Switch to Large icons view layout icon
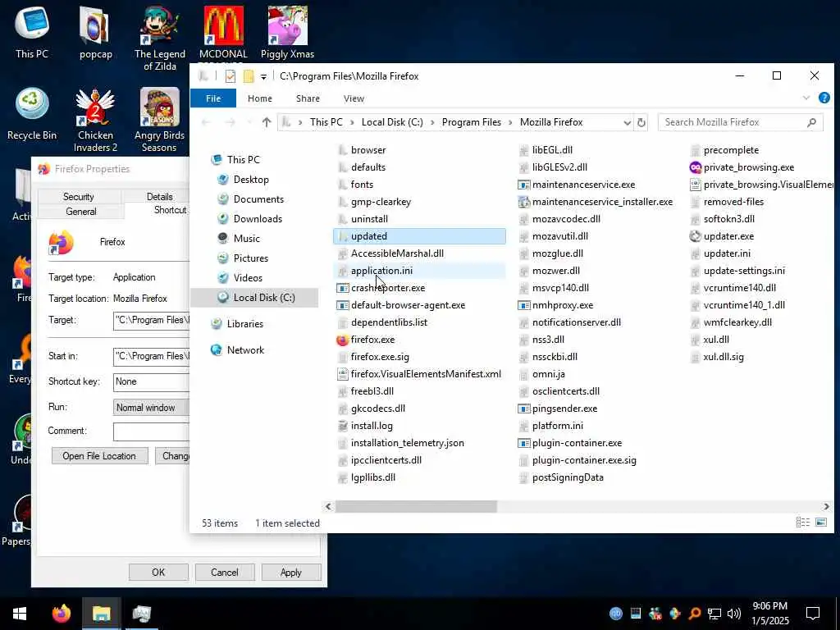The image size is (840, 630). (820, 523)
